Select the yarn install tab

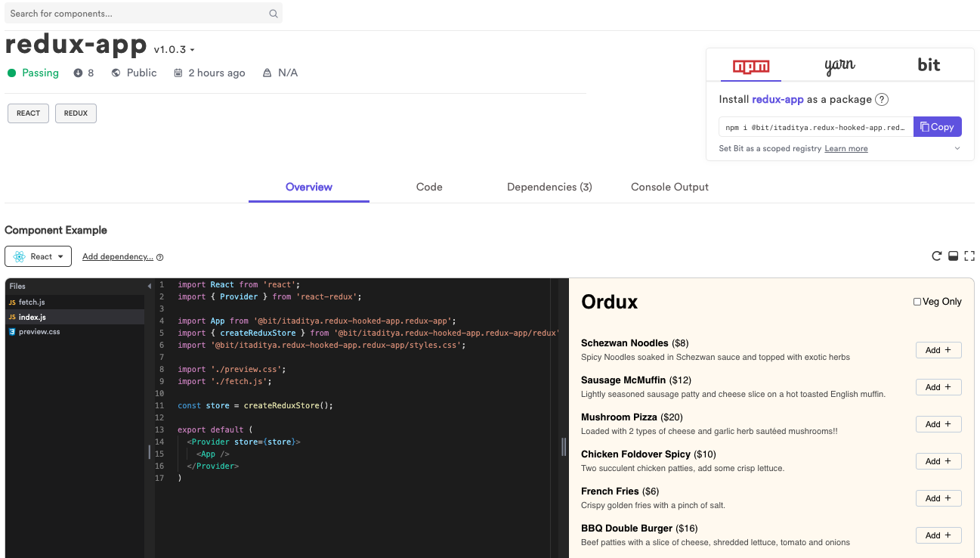click(x=839, y=66)
